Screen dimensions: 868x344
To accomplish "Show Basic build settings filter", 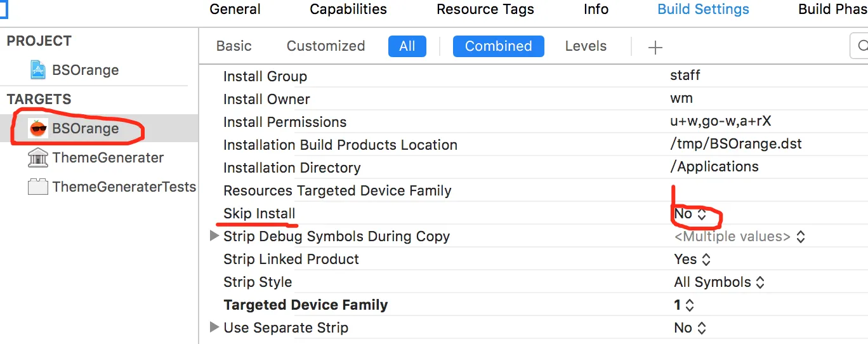I will click(x=233, y=46).
